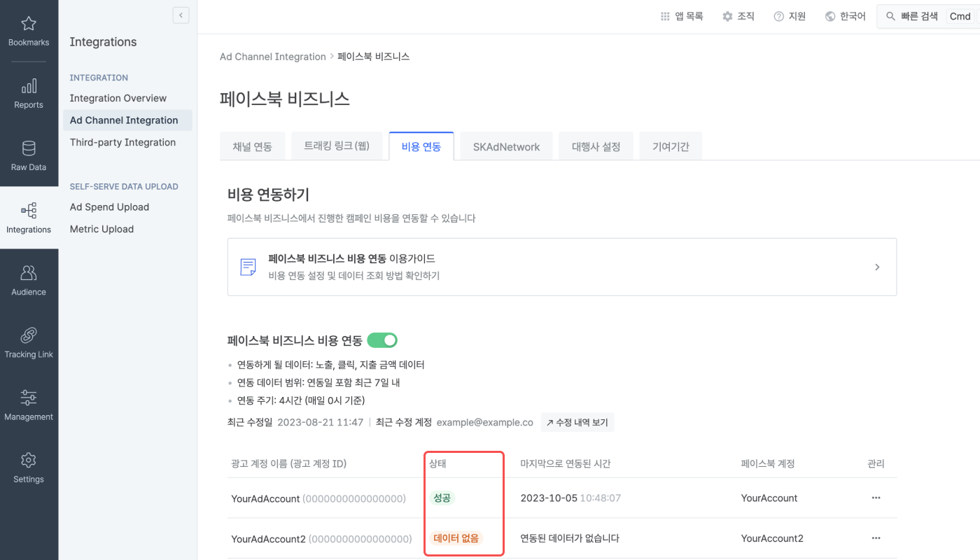Change language via 한국어 globe
Screen dimensions: 980x560
[x=846, y=16]
